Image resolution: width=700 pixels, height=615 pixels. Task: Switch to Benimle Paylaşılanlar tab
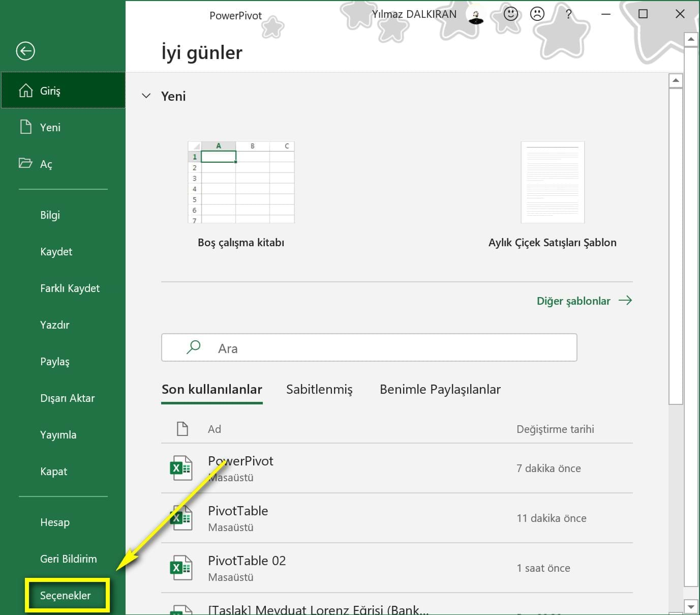(x=440, y=390)
